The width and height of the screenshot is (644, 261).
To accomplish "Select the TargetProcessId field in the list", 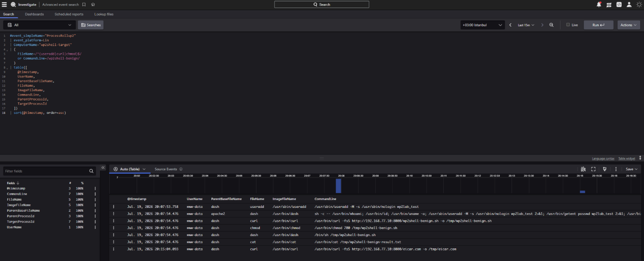I will point(21,222).
